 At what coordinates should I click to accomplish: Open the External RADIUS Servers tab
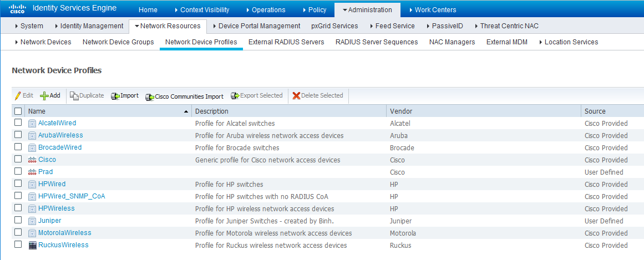286,42
